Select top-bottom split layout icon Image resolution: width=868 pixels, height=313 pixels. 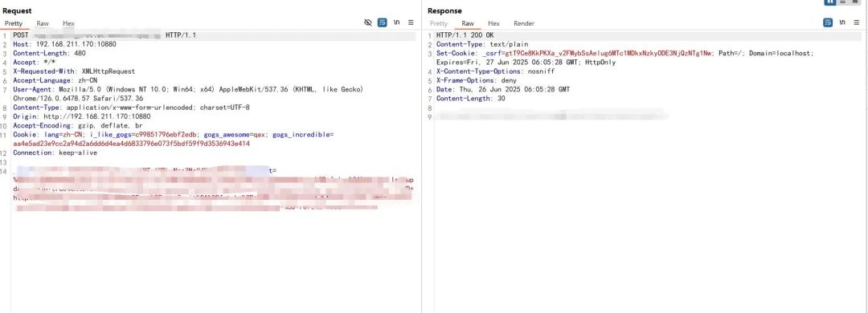point(843,2)
